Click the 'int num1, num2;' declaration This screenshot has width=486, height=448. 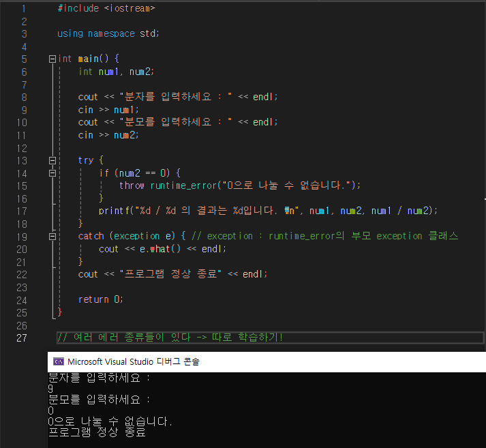click(117, 72)
